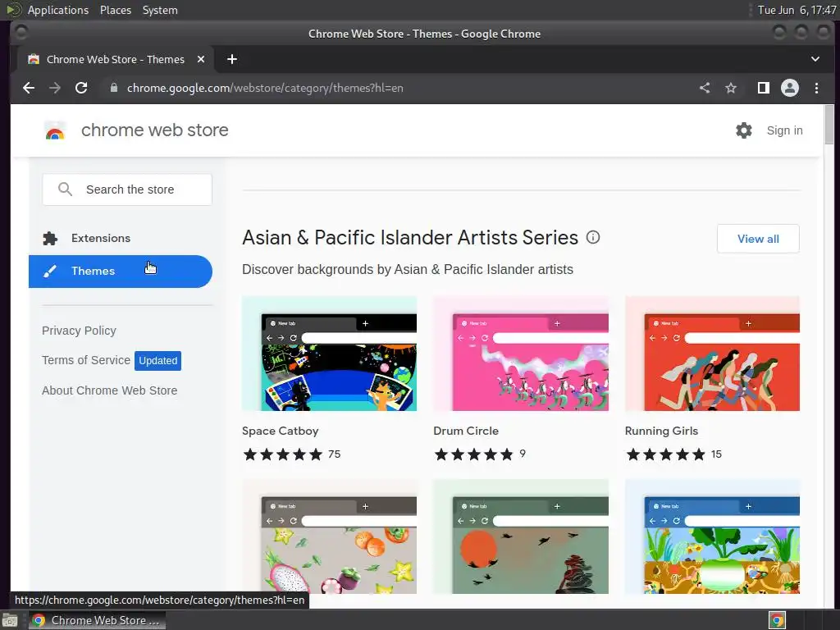
Task: Focus the Search the store field
Action: 127,189
